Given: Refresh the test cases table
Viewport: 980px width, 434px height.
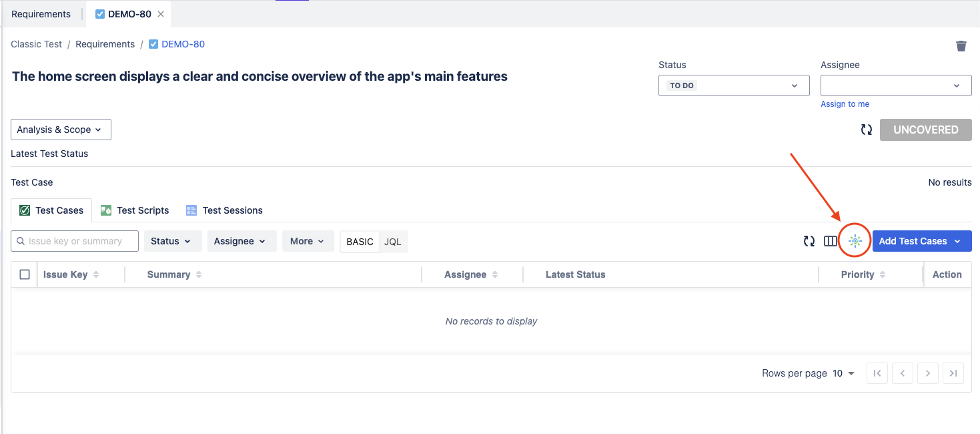Looking at the screenshot, I should click(x=809, y=241).
